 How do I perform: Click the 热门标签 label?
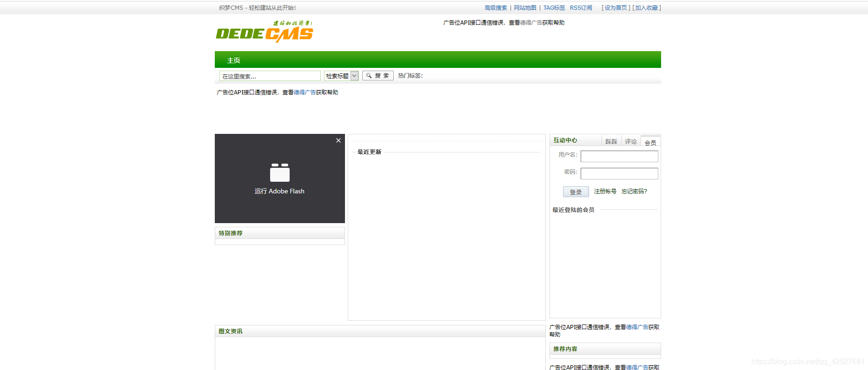410,76
